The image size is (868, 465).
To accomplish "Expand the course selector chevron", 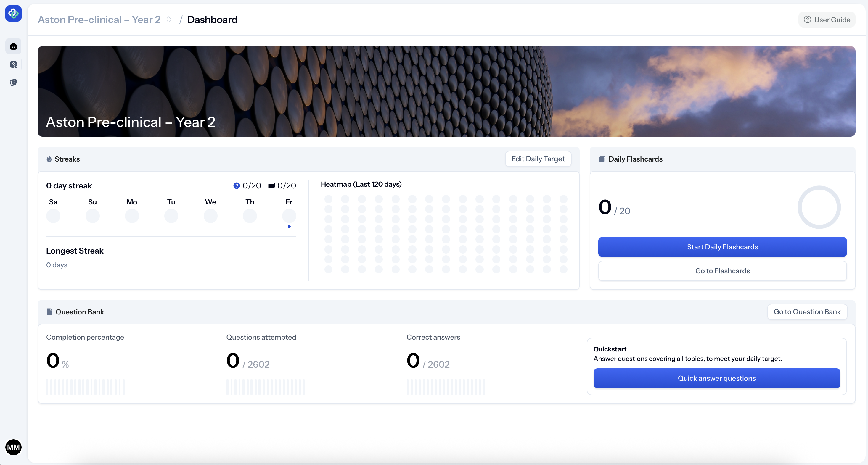I will 168,20.
